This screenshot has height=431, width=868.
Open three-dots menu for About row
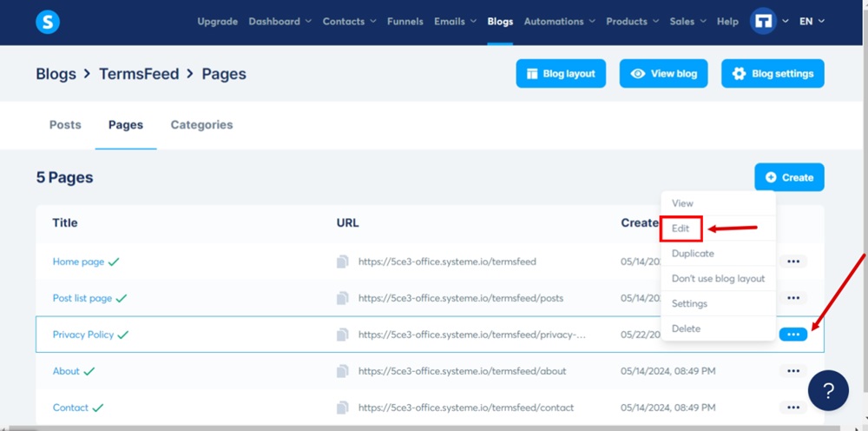pos(793,371)
